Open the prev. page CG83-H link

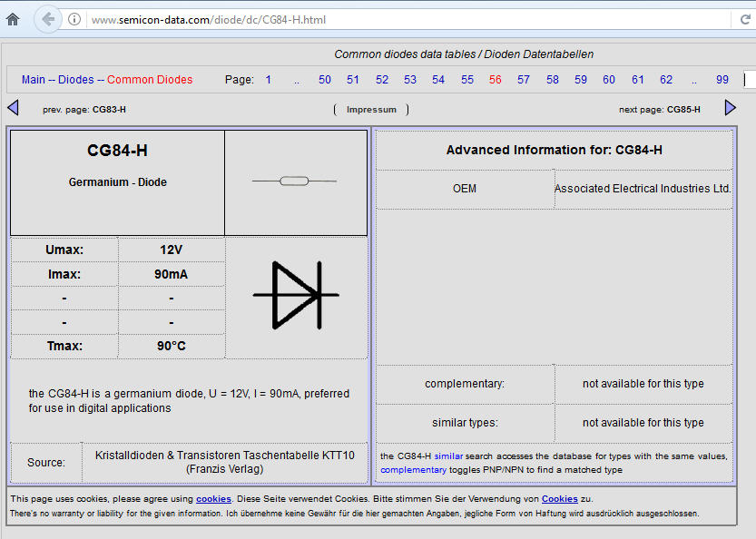click(109, 110)
